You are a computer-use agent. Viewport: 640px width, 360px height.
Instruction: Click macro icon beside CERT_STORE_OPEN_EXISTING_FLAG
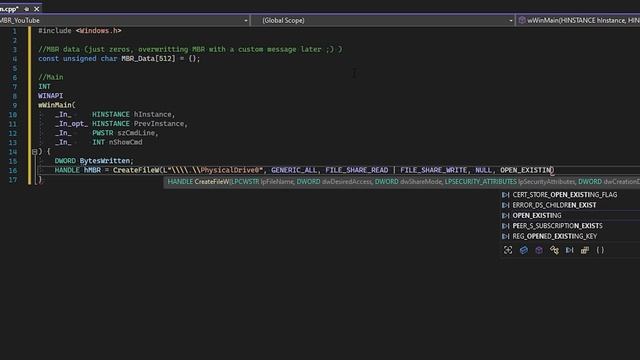(506, 195)
